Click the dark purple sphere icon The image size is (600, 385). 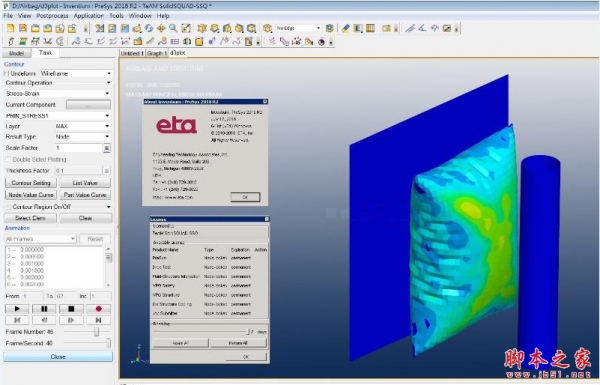(321, 41)
